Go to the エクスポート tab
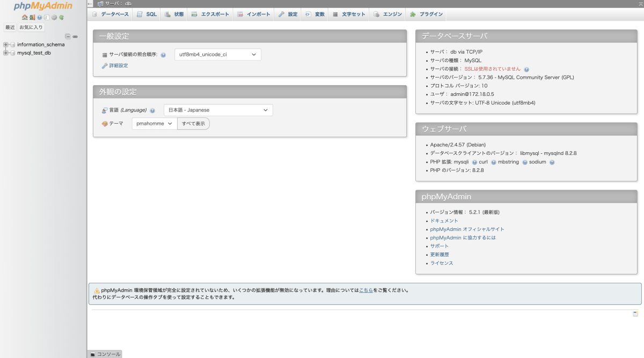This screenshot has height=358, width=644. (x=210, y=14)
